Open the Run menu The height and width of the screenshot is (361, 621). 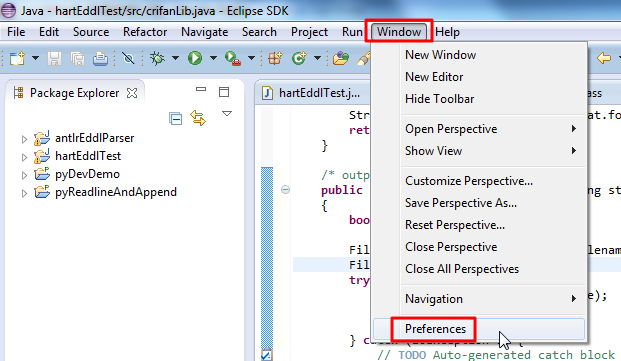(x=352, y=32)
